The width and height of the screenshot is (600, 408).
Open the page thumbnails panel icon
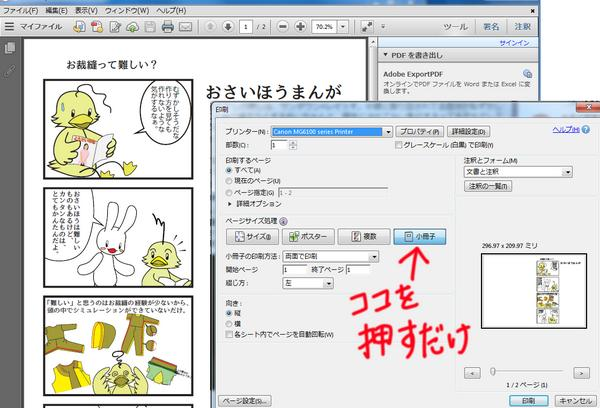pyautogui.click(x=10, y=48)
